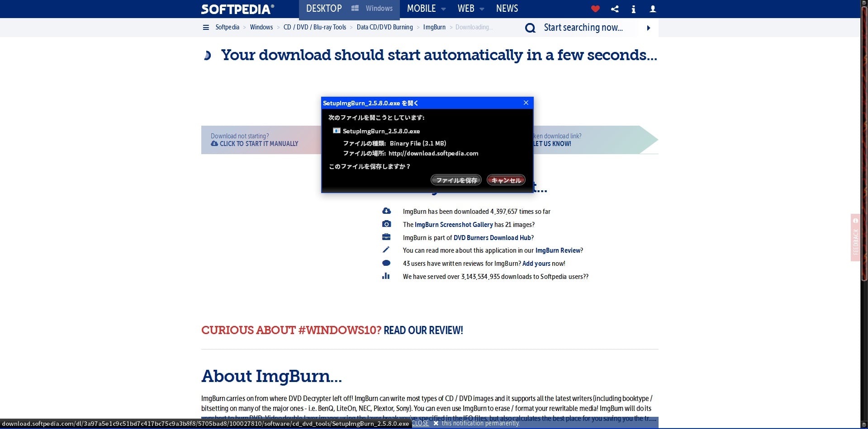Image resolution: width=868 pixels, height=429 pixels.
Task: Click the Add yours review link
Action: pyautogui.click(x=536, y=263)
